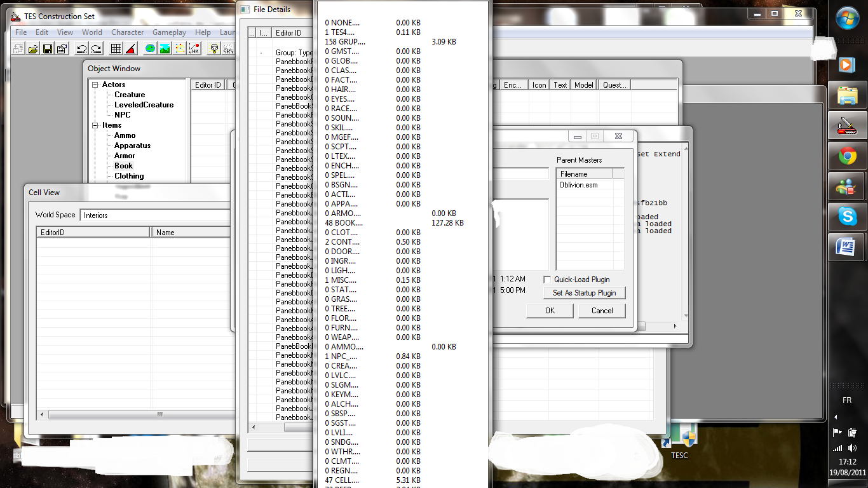Sort by Editor ID in Object Window
Screen dimensions: 868x488
[208, 85]
